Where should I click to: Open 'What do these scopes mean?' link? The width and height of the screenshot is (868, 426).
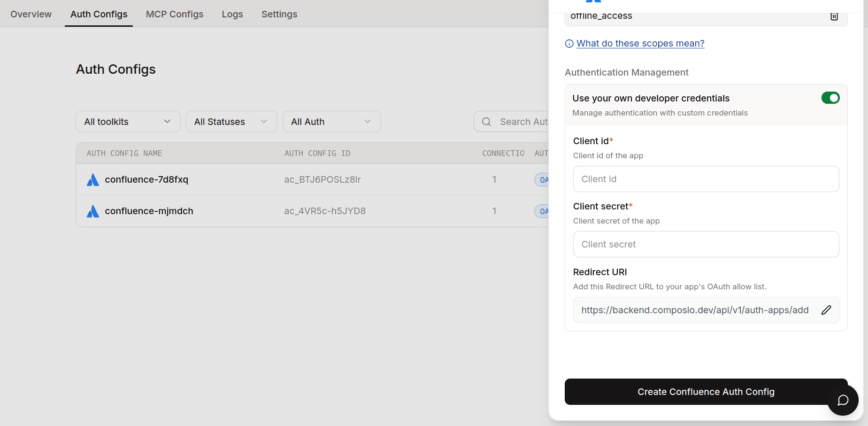point(640,43)
